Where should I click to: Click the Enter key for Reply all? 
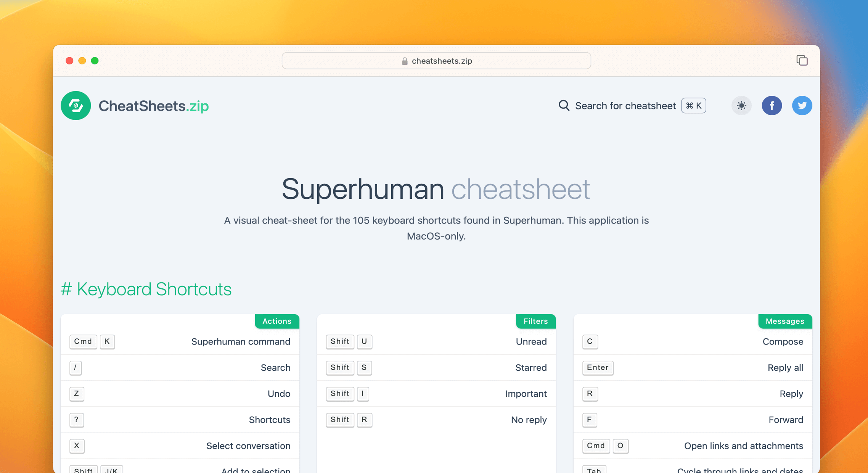tap(598, 368)
